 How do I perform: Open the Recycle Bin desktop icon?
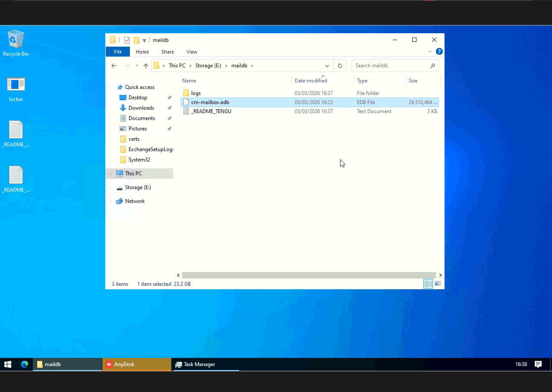click(16, 43)
